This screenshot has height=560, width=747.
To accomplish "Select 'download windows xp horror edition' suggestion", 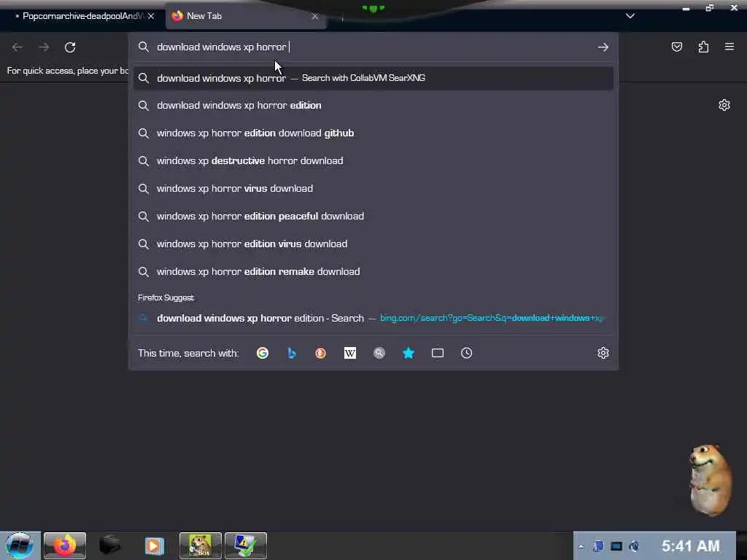I will (373, 106).
